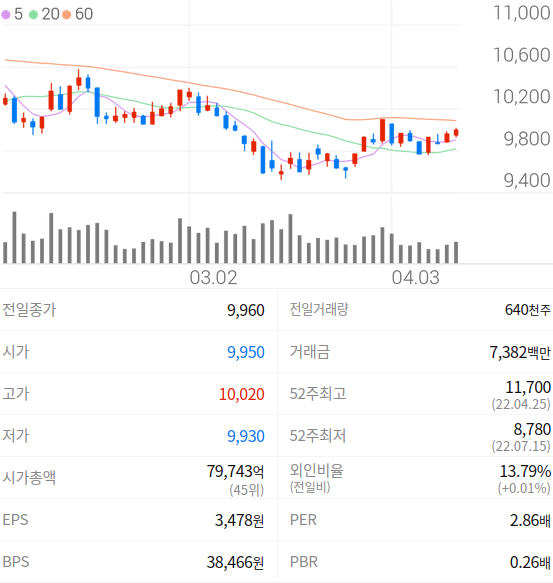Click the orange 60-day moving average dot
553x583 pixels.
[67, 15]
